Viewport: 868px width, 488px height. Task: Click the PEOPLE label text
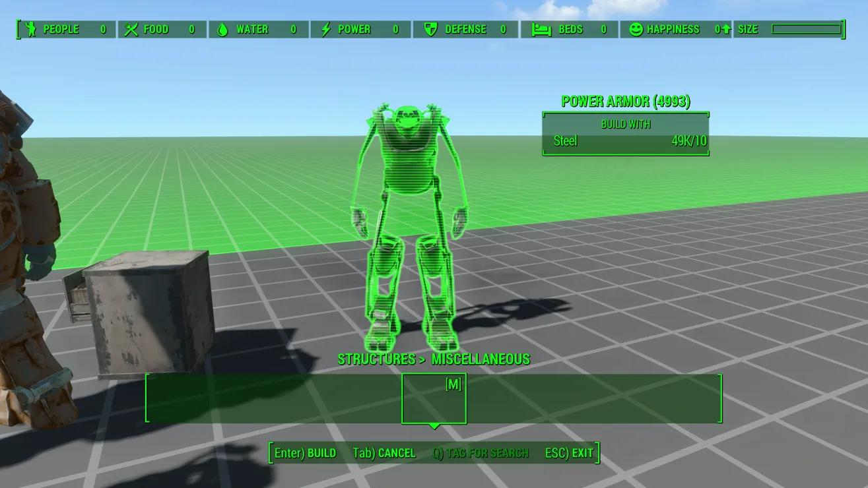click(x=61, y=29)
